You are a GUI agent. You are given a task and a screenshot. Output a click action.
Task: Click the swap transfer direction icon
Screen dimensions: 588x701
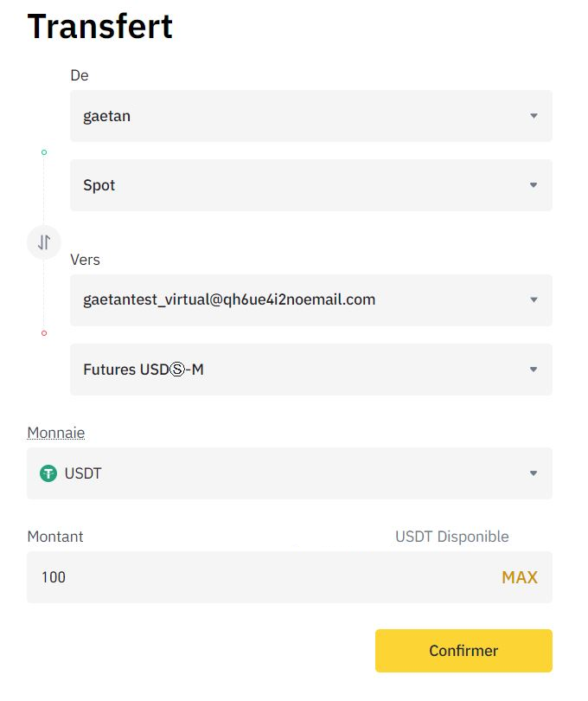click(43, 242)
